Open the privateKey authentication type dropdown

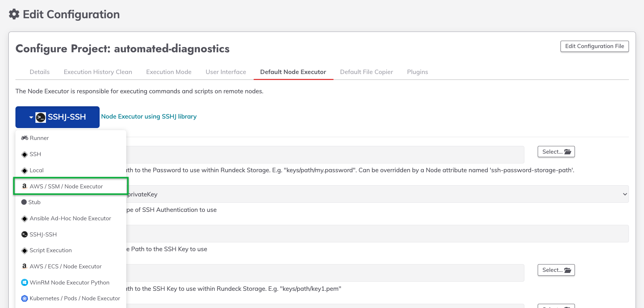pos(377,194)
